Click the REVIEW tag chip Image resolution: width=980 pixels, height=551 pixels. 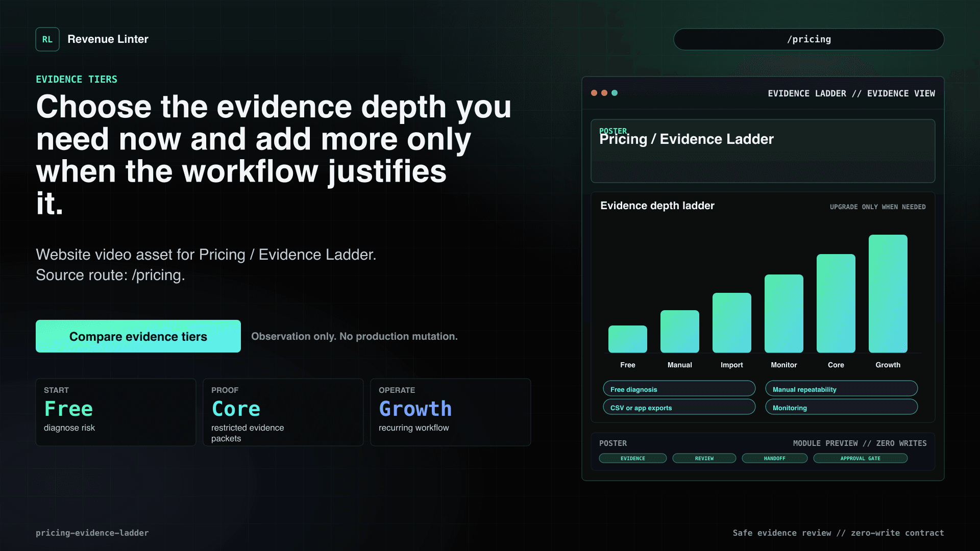click(704, 458)
